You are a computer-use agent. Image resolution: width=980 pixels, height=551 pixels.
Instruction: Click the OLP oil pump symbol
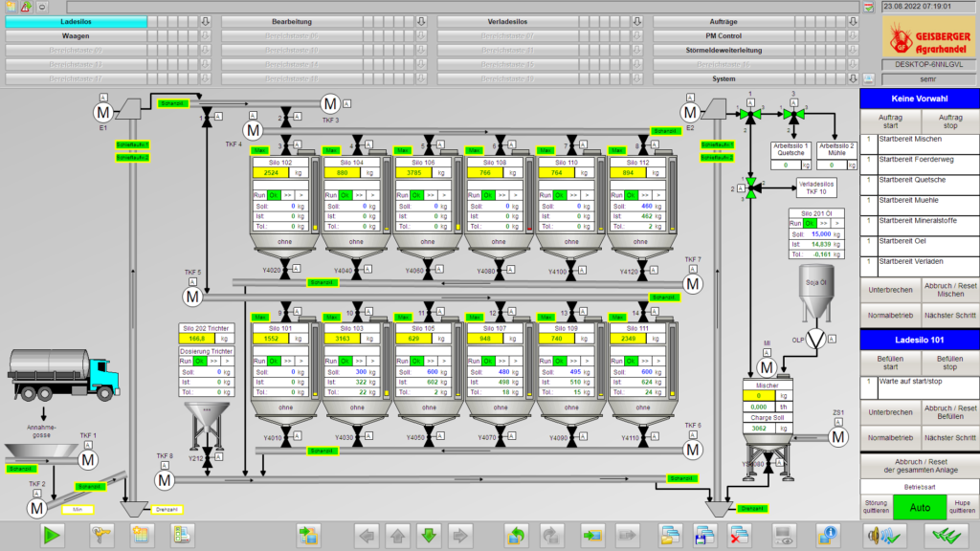tap(816, 340)
